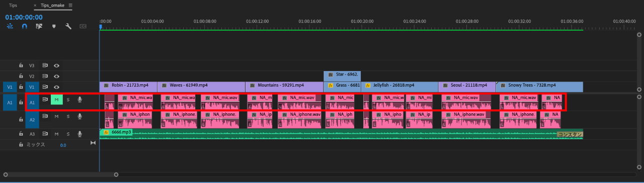Hide V2 track output eye icon

pos(56,76)
